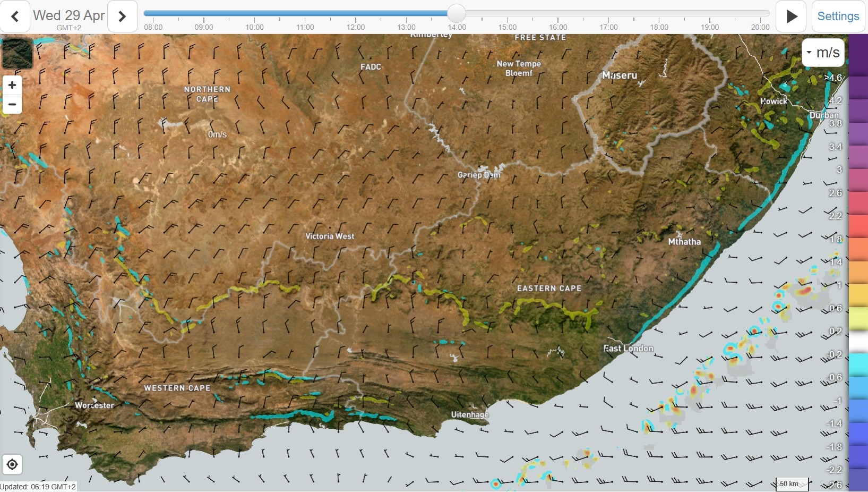868x492 pixels.
Task: Advance to the next day arrow
Action: 122,16
